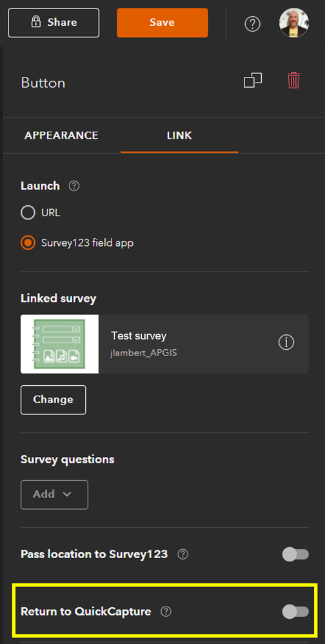Screen dimensions: 325x644
Task: Enable Pass location to Survey123 toggle
Action: 295,554
